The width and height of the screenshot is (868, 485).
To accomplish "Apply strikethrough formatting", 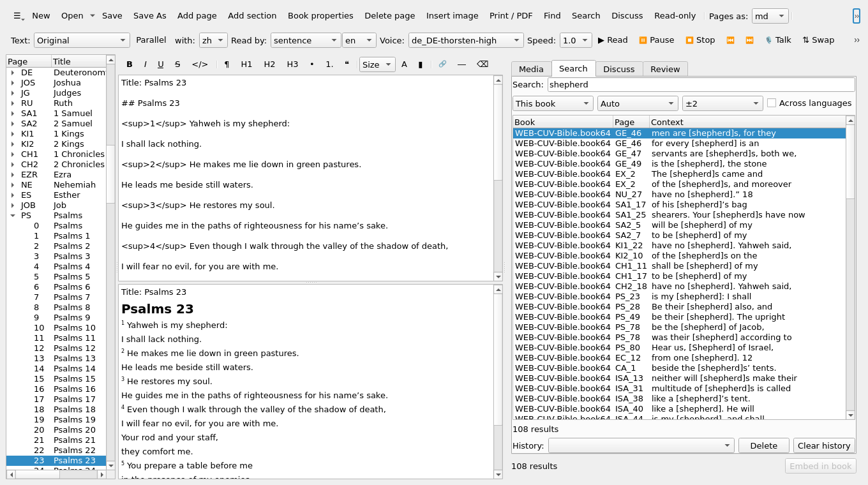I will tap(177, 64).
